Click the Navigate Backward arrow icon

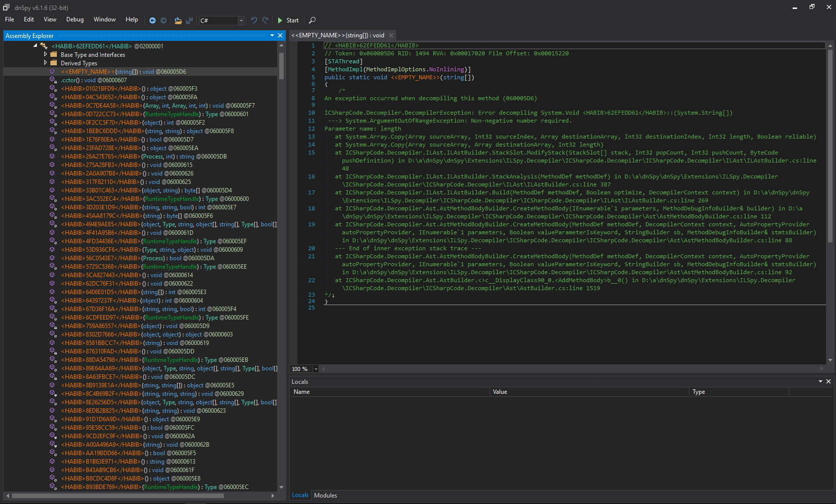pos(153,20)
